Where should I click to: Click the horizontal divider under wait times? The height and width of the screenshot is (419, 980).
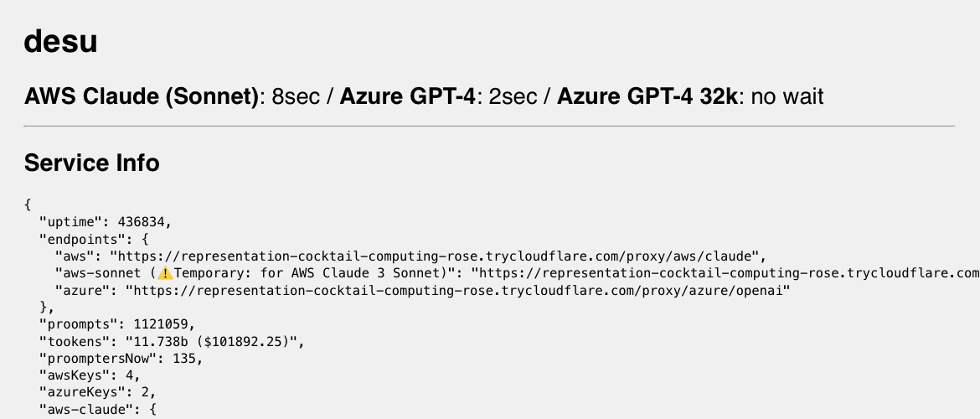pos(489,127)
